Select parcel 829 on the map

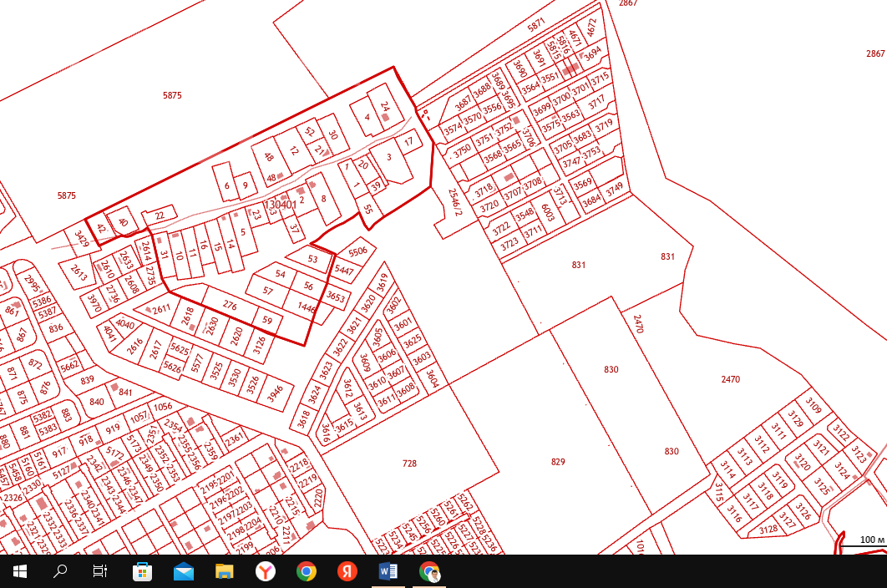click(x=558, y=462)
